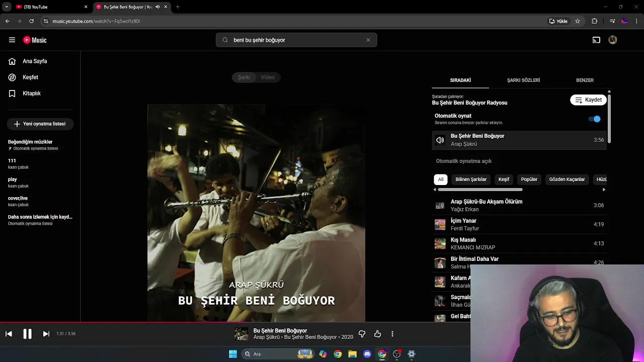The height and width of the screenshot is (362, 644).
Task: Select currently playing Bu Şehir Beni Boğuyor row
Action: 519,140
